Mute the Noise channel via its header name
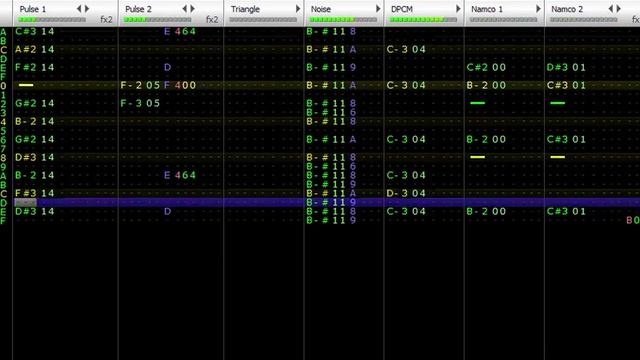This screenshot has height=360, width=640. [x=321, y=9]
